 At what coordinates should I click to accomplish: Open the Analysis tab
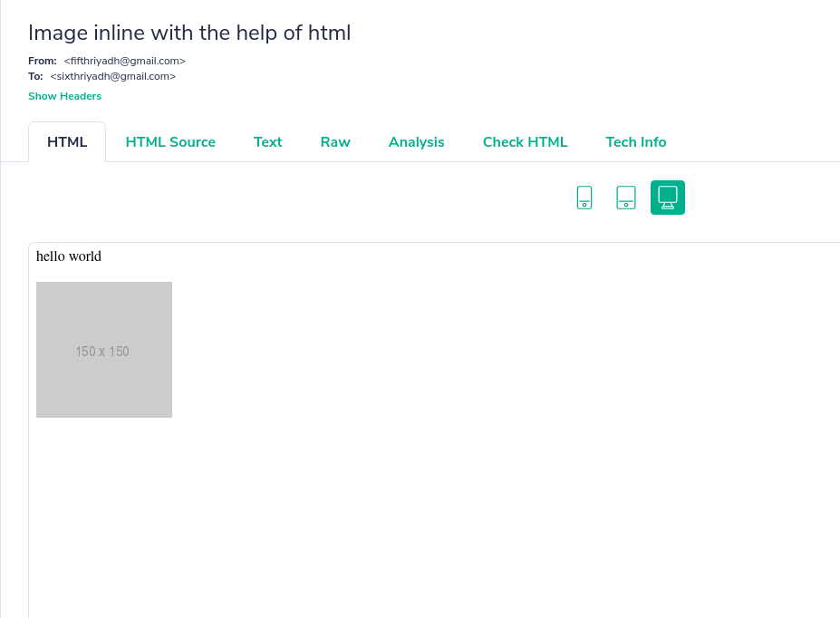(416, 142)
